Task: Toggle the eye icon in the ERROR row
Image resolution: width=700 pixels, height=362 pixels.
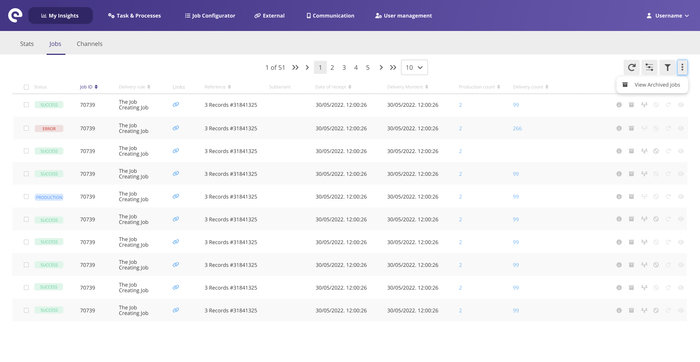Action: pos(680,128)
